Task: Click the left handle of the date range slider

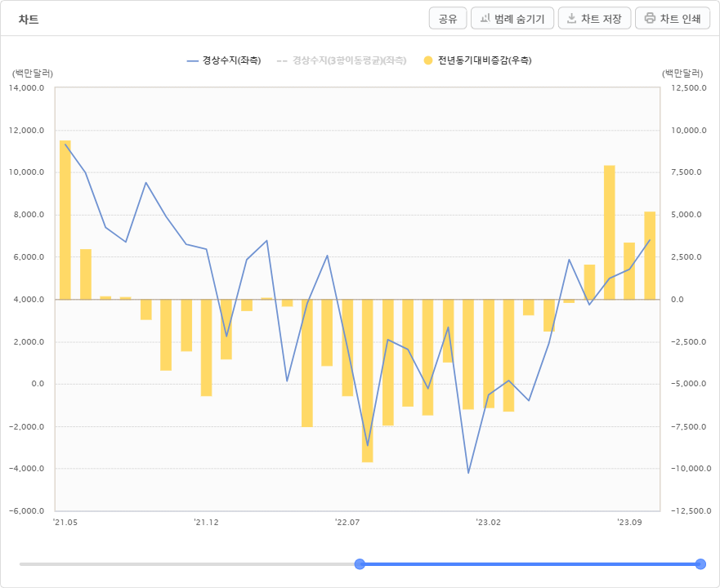Action: point(360,564)
